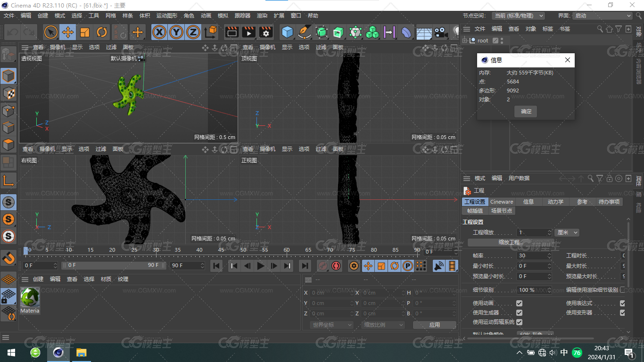Toggle Parameter keyframe P button

[x=408, y=266]
